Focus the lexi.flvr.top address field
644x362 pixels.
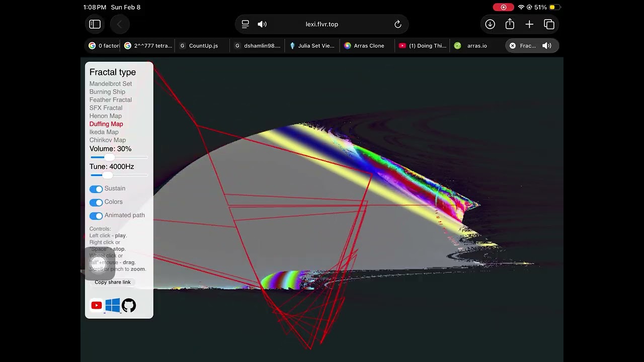(322, 24)
